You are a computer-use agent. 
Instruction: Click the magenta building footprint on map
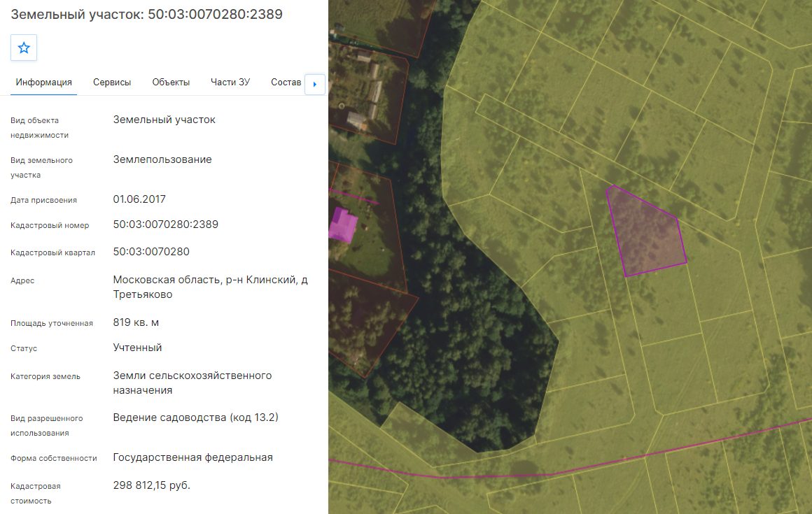coord(342,225)
